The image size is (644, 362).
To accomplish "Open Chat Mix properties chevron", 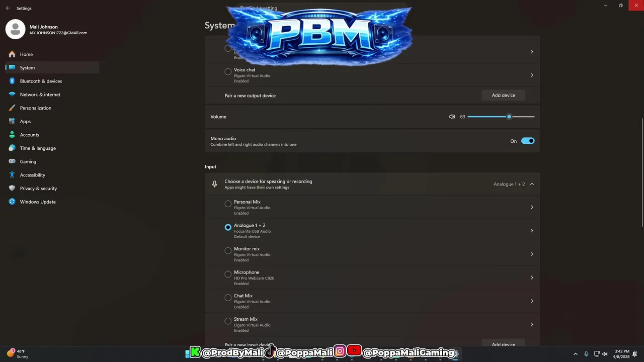I will click(x=532, y=301).
